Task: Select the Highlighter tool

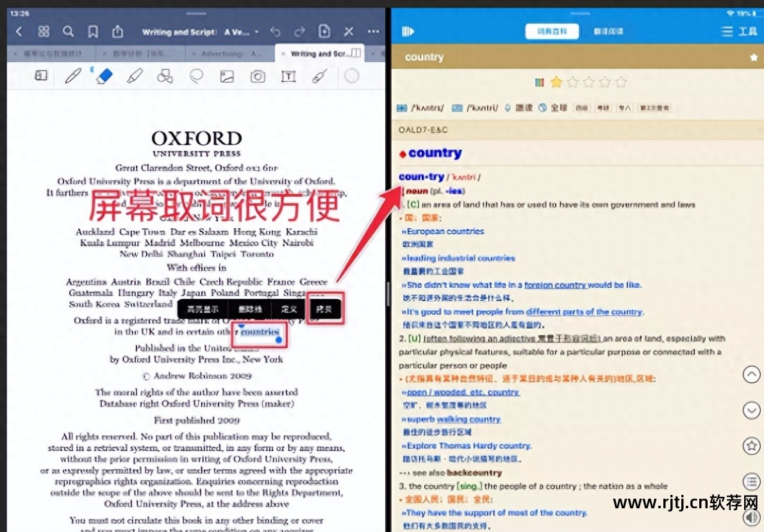Action: coord(135,76)
